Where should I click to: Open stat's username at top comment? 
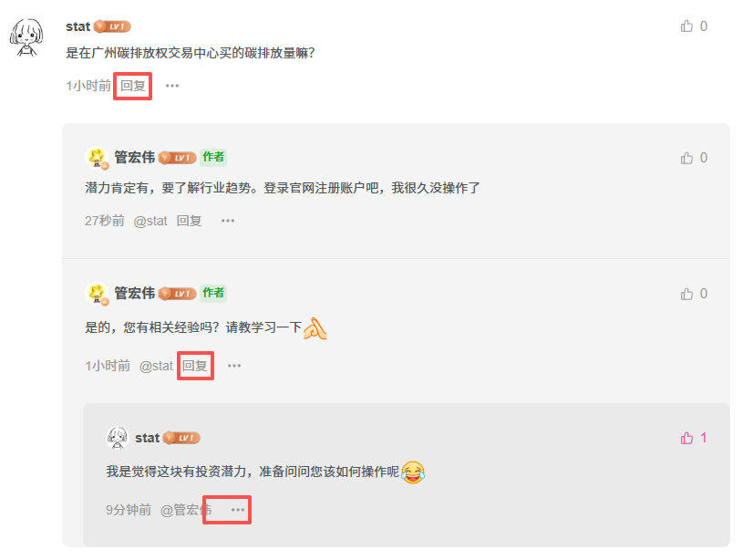point(77,26)
